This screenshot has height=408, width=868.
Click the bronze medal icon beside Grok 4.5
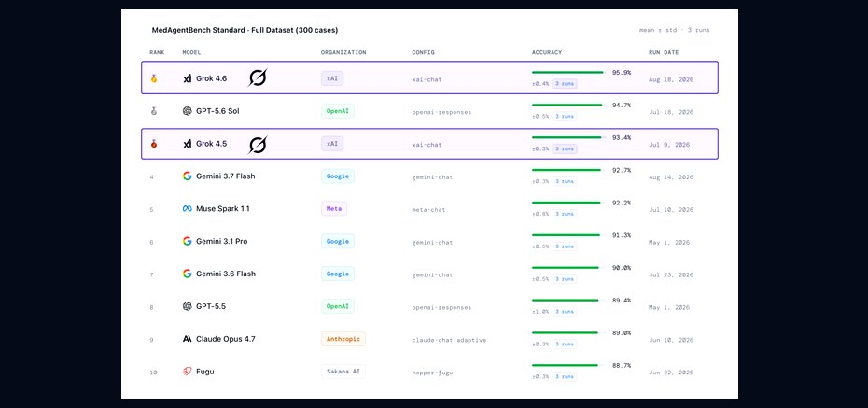coord(154,144)
